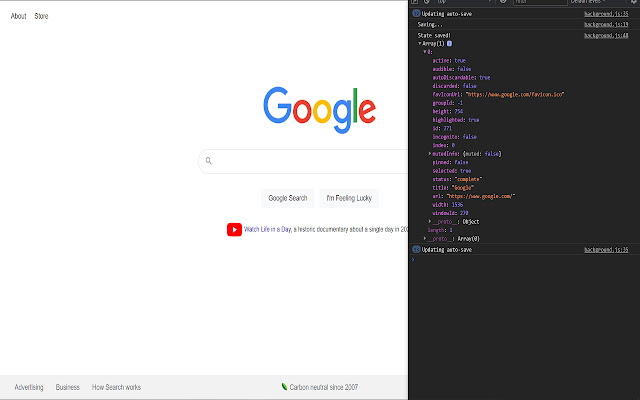Open source link beside Saving... message

tap(606, 24)
